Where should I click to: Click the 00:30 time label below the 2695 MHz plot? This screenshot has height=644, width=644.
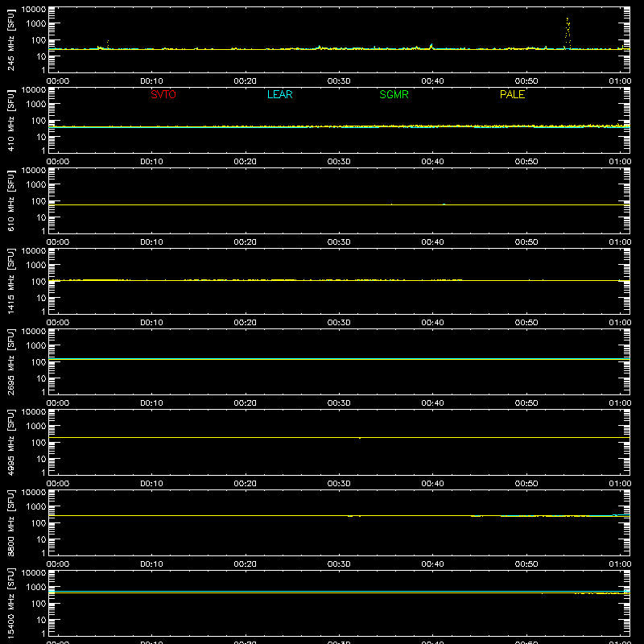click(x=339, y=403)
